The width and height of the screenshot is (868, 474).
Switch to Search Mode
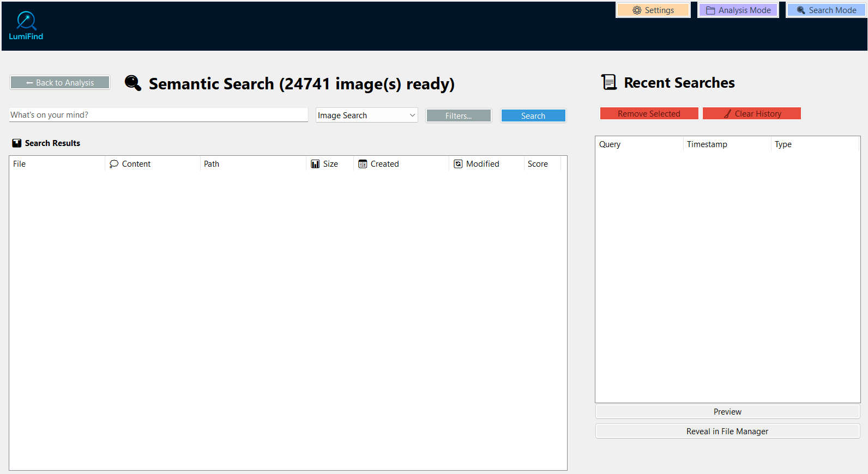(x=827, y=10)
